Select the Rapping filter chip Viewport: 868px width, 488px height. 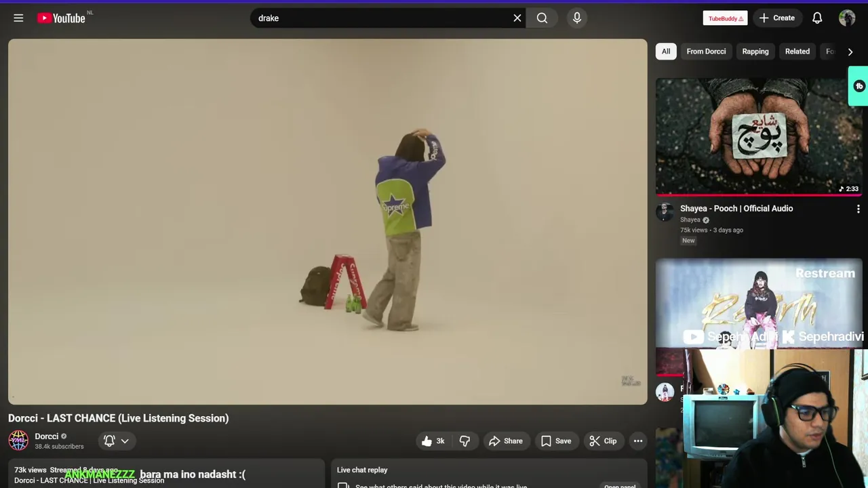(x=755, y=52)
